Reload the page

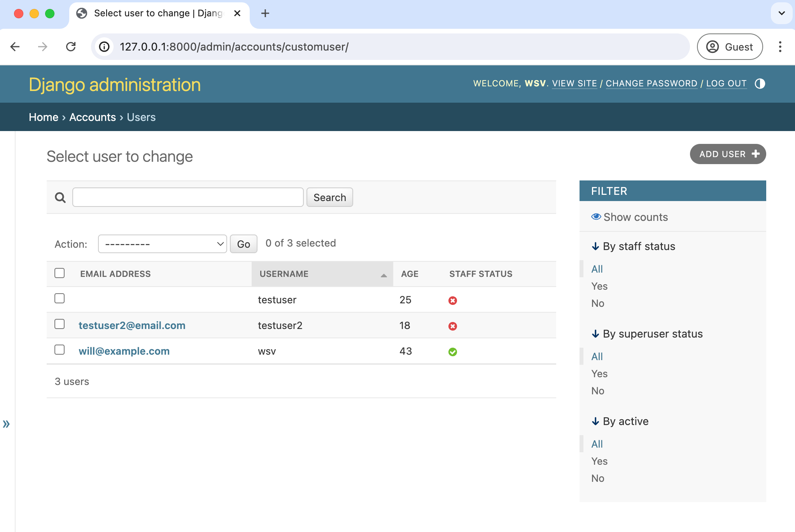[x=71, y=47]
